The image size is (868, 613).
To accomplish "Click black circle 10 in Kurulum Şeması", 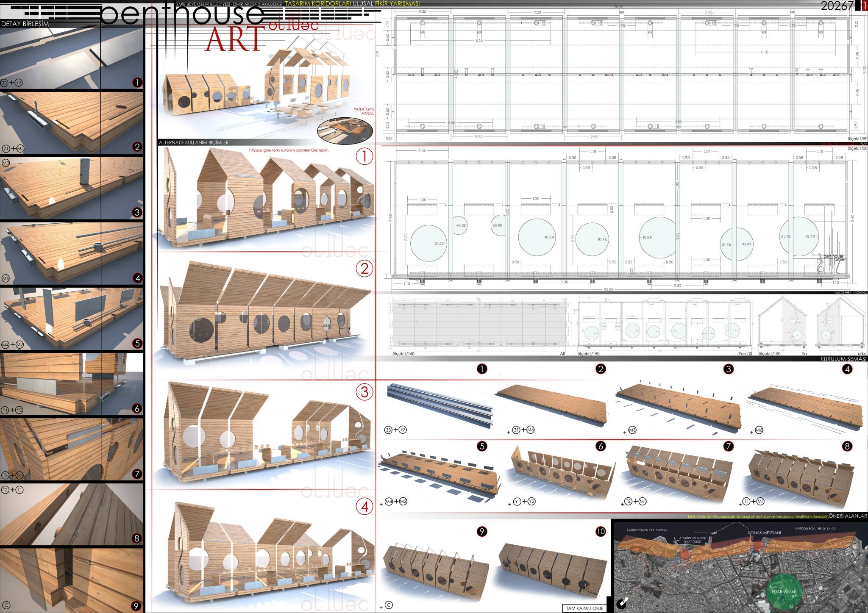I will point(601,532).
